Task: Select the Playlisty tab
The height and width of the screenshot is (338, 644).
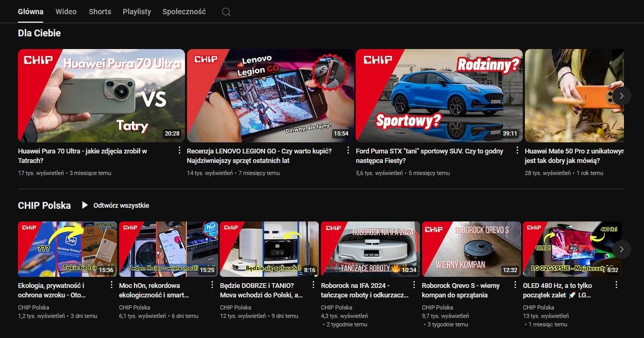Action: (x=136, y=11)
